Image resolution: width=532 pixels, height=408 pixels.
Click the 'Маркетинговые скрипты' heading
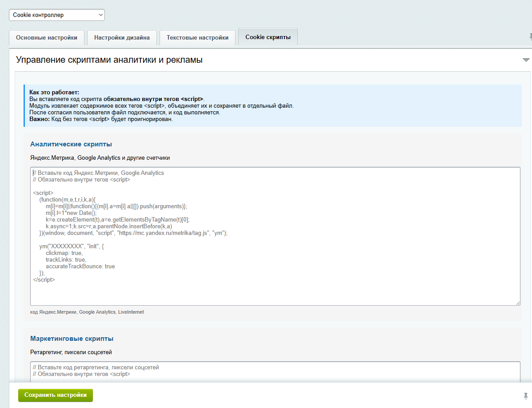pos(72,339)
